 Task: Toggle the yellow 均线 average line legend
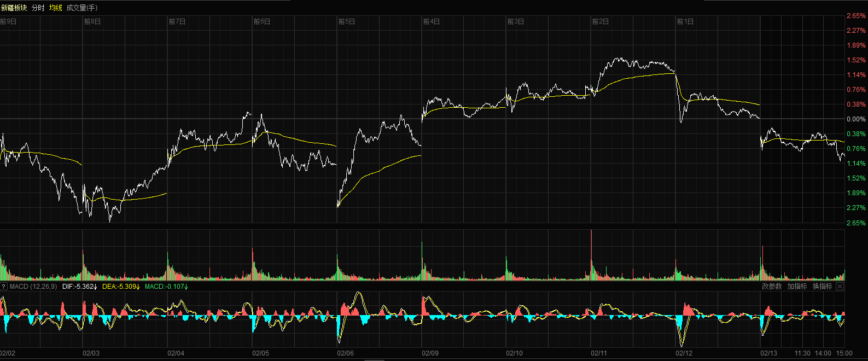(x=55, y=8)
